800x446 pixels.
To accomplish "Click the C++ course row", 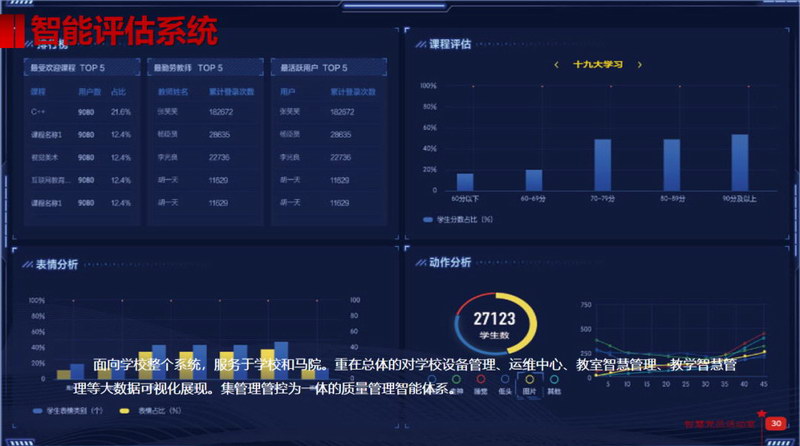I will [x=82, y=112].
